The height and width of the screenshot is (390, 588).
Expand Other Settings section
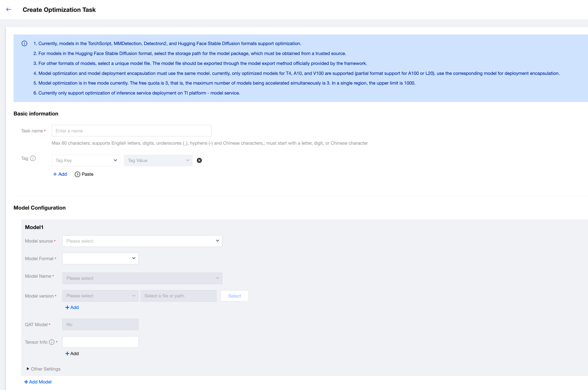pos(44,369)
